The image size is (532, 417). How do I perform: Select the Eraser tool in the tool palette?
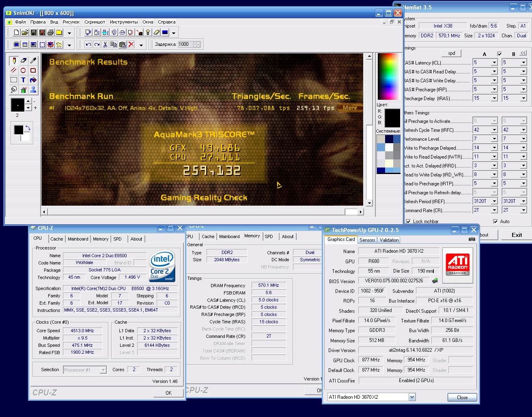[24, 60]
